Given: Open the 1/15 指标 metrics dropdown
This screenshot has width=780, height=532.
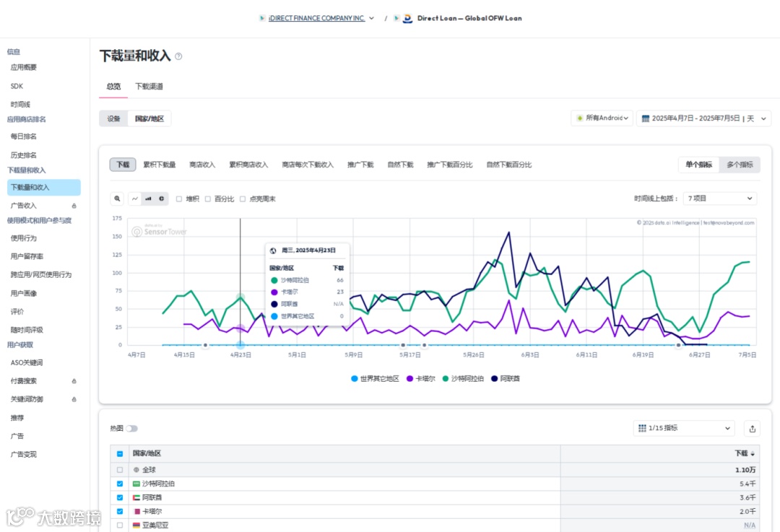Looking at the screenshot, I should (683, 429).
